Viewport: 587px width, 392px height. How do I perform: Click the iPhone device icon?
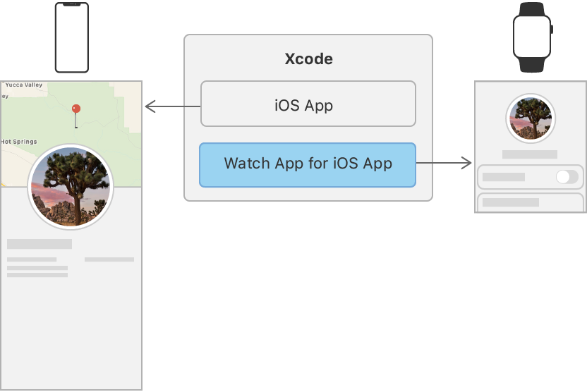(x=72, y=37)
